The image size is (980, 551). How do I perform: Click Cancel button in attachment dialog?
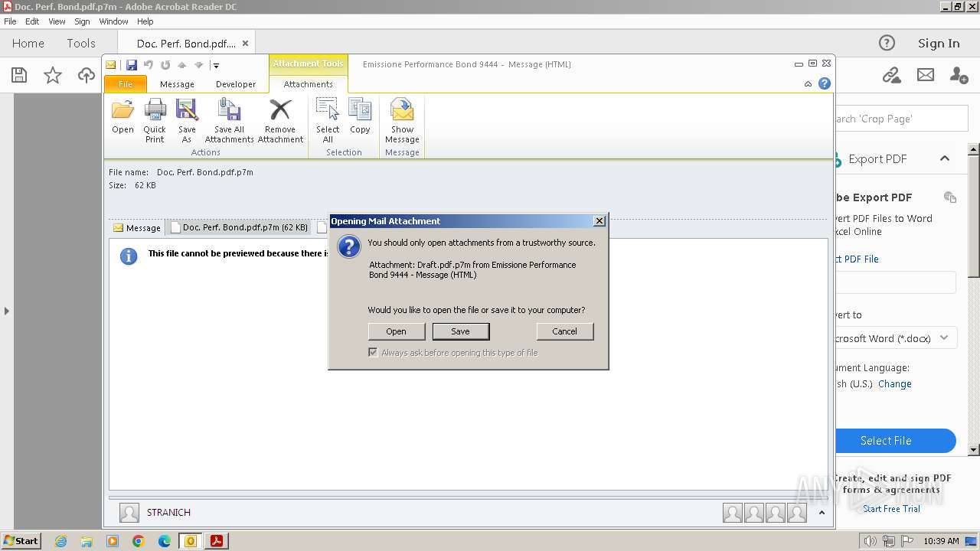[564, 331]
